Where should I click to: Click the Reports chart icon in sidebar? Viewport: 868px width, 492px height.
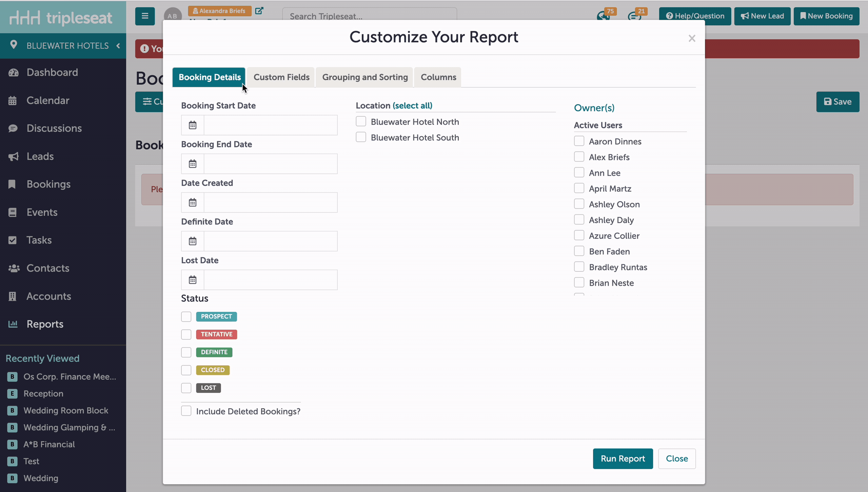(13, 324)
